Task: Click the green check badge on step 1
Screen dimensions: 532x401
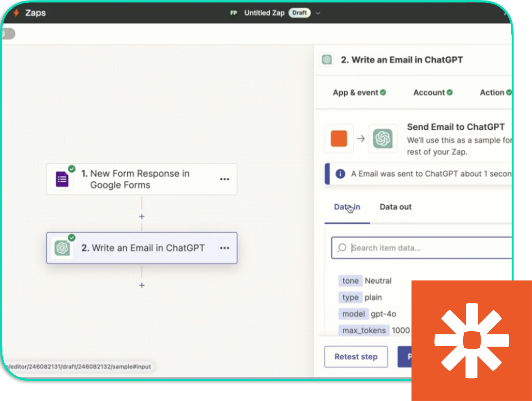Action: [72, 169]
